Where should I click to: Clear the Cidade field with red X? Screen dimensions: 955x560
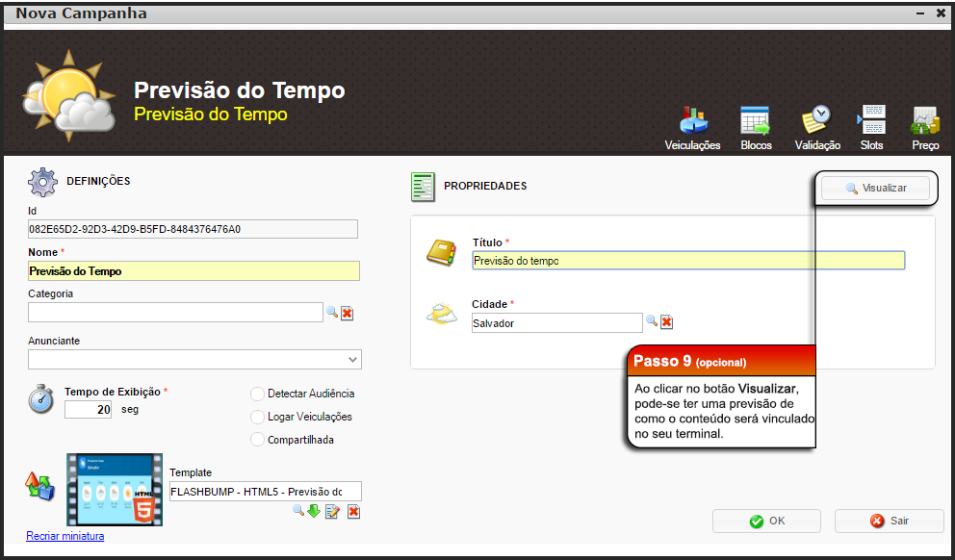click(666, 322)
